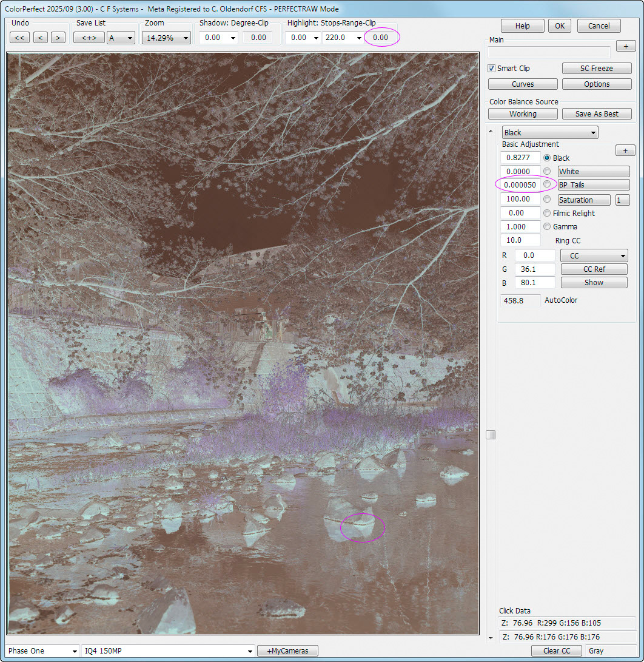
Task: Open the Options dialog
Action: pos(597,84)
